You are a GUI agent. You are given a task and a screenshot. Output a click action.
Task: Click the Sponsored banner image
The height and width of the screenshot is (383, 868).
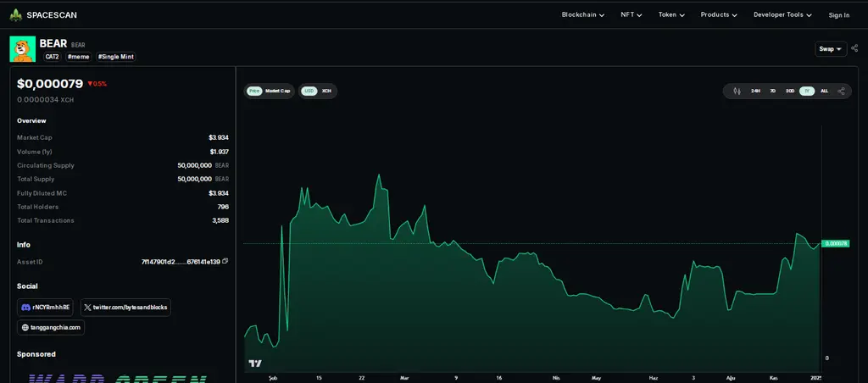tap(117, 377)
